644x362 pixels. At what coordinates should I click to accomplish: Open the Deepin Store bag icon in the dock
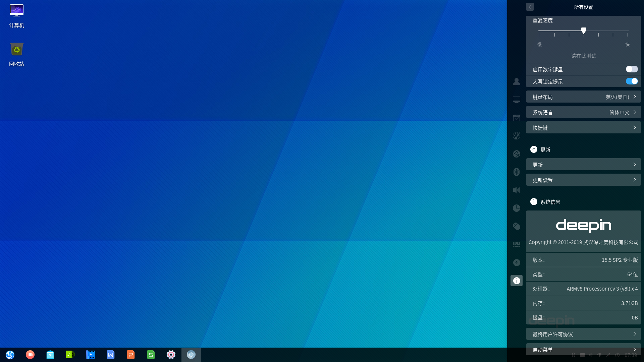(x=50, y=355)
